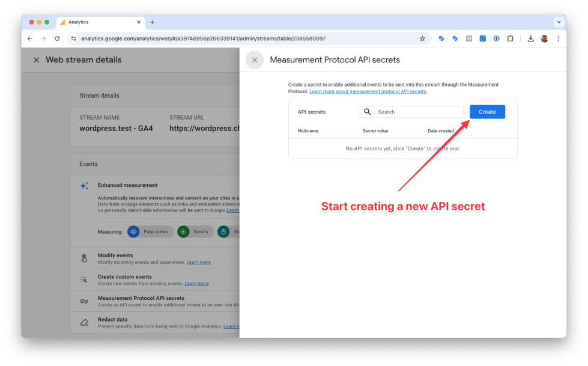The width and height of the screenshot is (588, 366).
Task: Click the Enhanced measurement sparkle icon
Action: pyautogui.click(x=84, y=186)
